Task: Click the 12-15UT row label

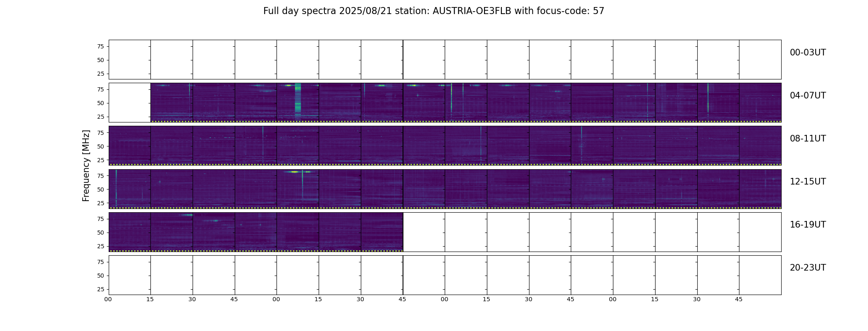Action: click(x=808, y=182)
